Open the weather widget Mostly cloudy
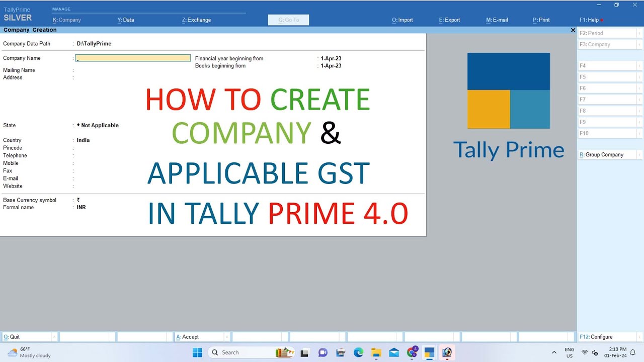644x362 pixels. 29,352
